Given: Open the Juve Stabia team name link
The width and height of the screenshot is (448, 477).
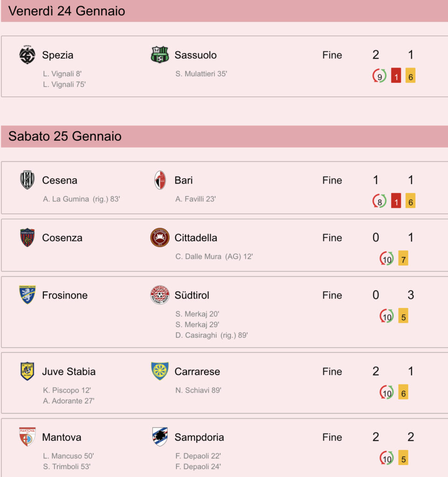Looking at the screenshot, I should (x=69, y=371).
